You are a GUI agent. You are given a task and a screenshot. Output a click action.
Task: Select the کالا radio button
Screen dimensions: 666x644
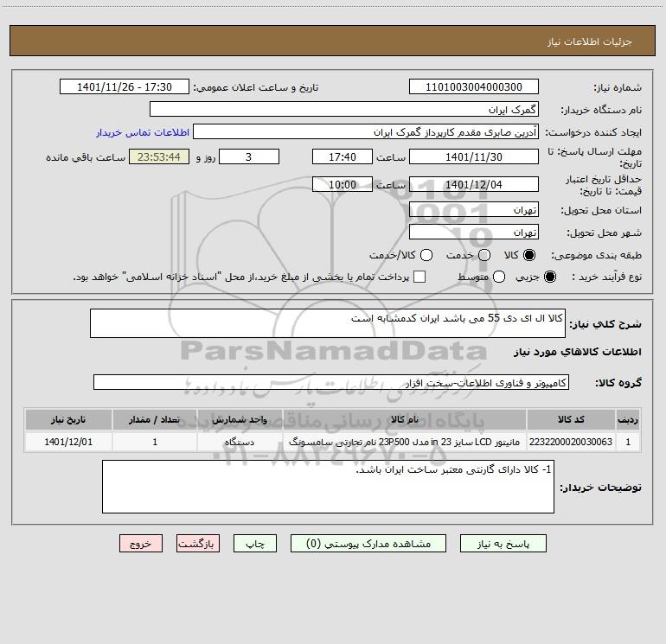point(529,255)
